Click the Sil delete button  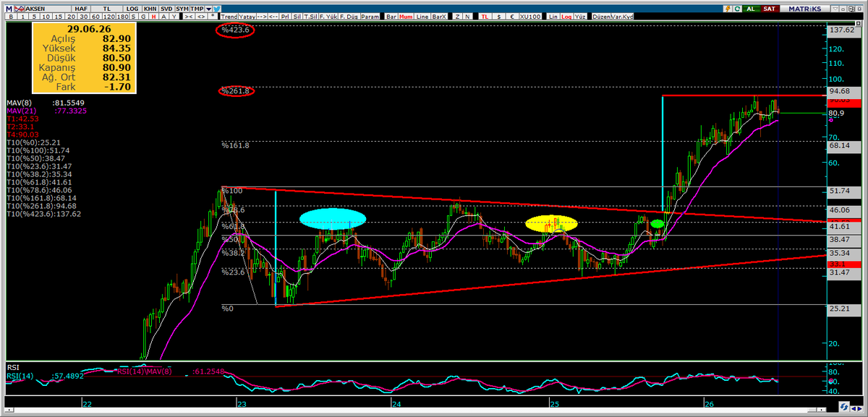[x=297, y=17]
